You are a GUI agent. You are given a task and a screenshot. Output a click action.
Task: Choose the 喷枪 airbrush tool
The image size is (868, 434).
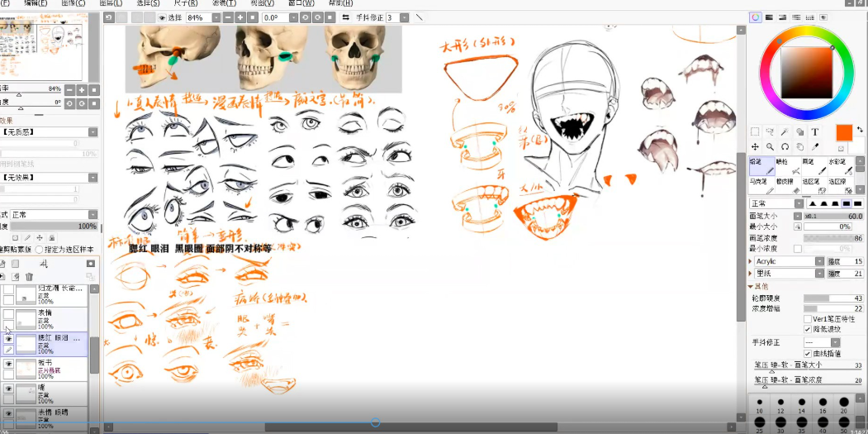788,165
